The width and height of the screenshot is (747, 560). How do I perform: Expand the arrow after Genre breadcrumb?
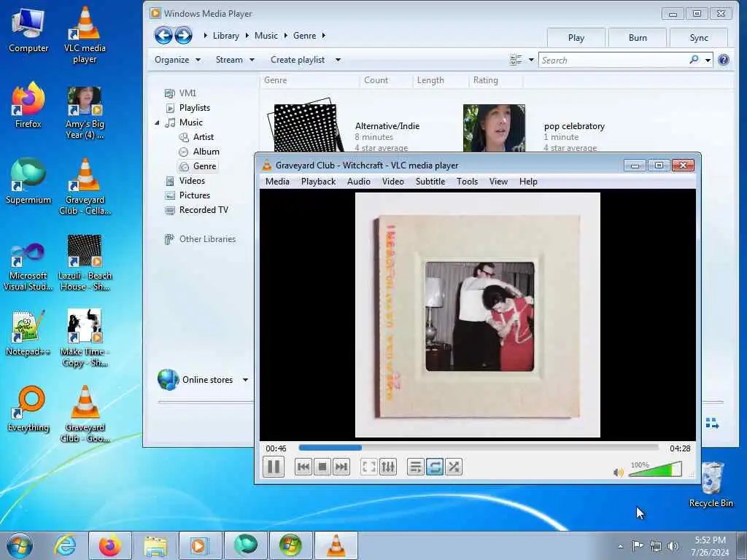[x=323, y=36]
